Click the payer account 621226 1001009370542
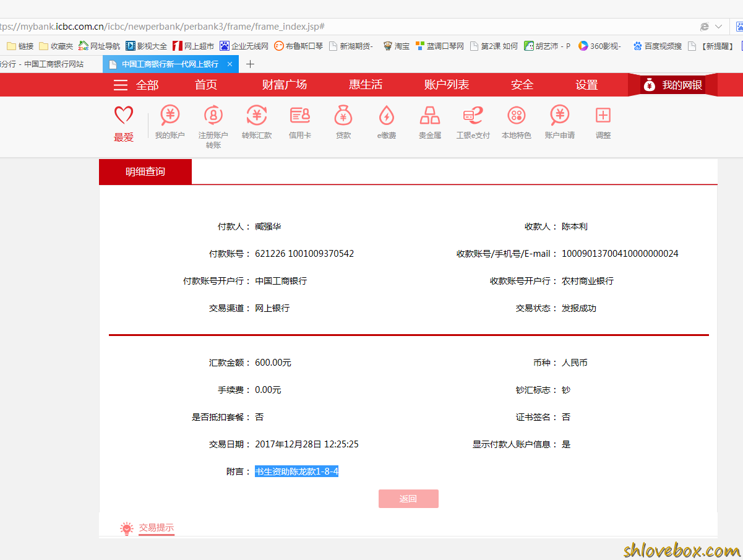The image size is (743, 560). click(x=304, y=254)
